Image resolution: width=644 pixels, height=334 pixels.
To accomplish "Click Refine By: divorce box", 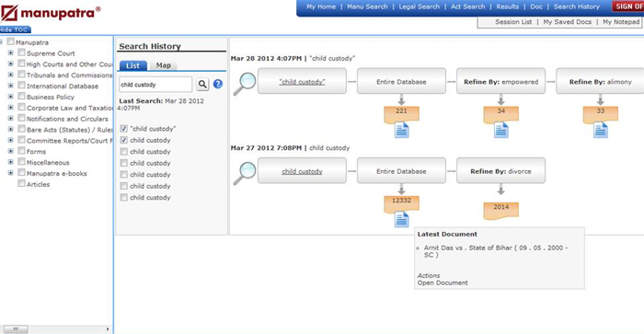I will point(500,170).
